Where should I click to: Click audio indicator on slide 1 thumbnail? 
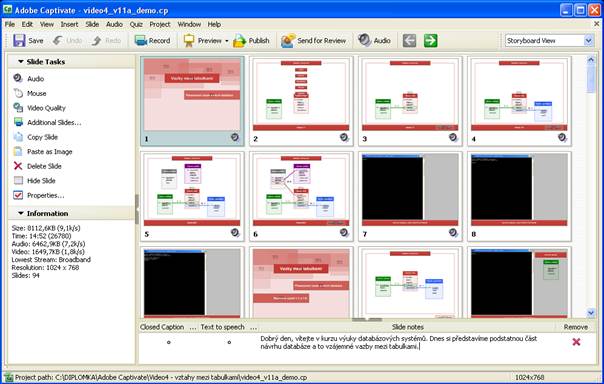point(235,137)
